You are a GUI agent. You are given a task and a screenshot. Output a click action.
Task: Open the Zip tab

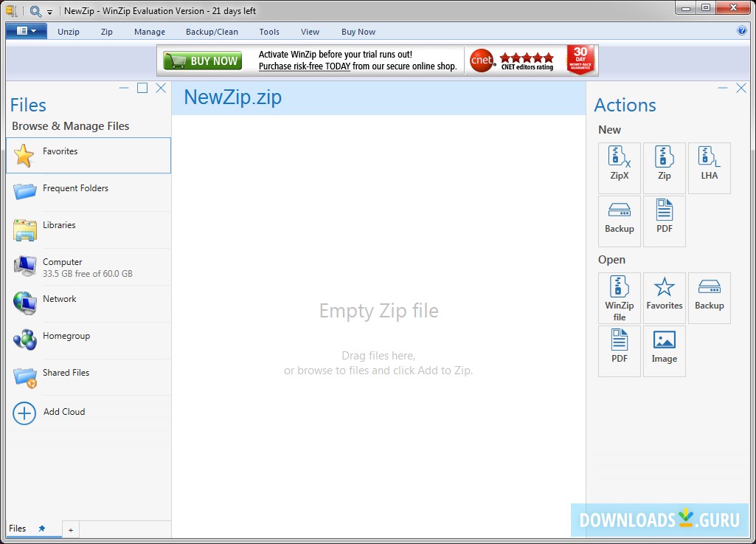pyautogui.click(x=106, y=32)
